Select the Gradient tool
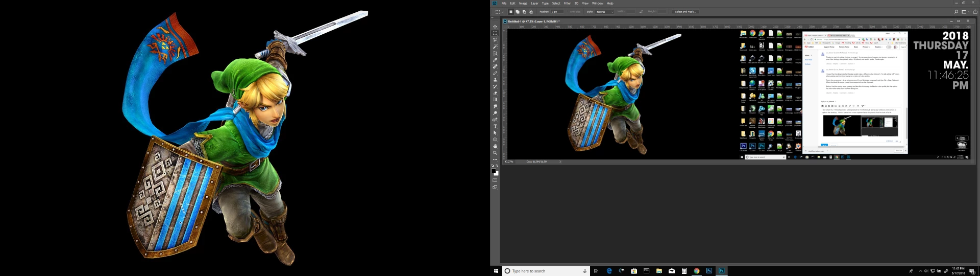This screenshot has width=980, height=276. point(495,100)
